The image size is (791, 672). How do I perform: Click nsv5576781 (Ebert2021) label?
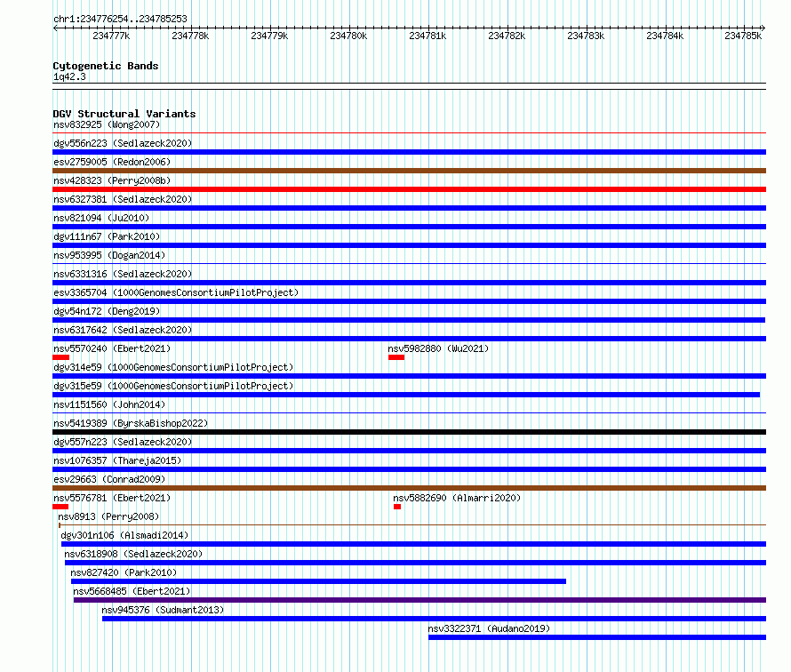click(112, 498)
